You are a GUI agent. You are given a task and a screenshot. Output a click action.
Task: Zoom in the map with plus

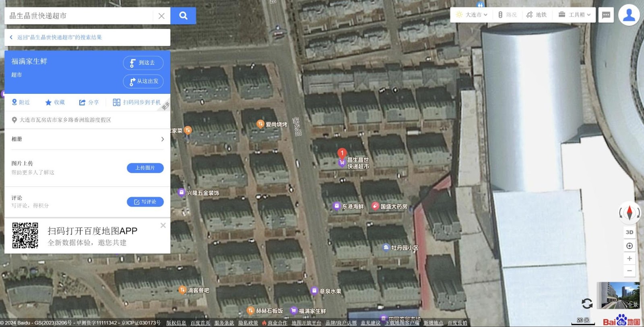630,259
